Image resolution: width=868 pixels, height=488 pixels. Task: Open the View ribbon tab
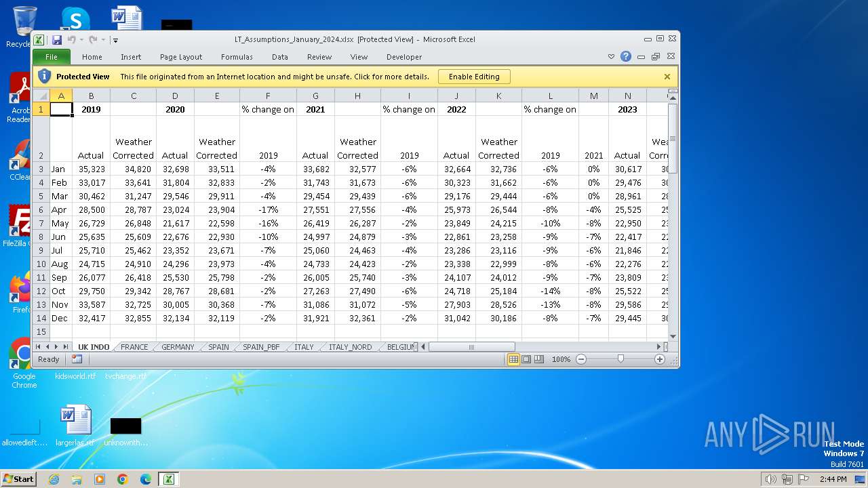point(359,57)
